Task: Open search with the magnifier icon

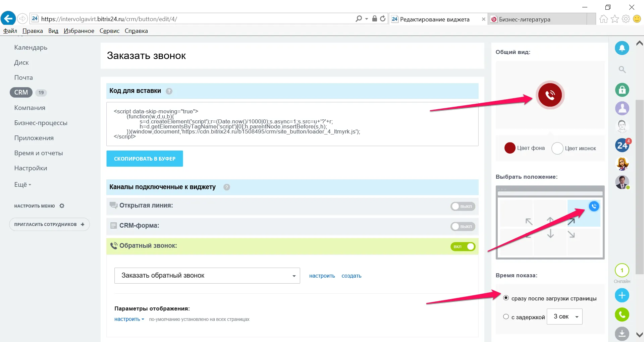Action: point(622,69)
